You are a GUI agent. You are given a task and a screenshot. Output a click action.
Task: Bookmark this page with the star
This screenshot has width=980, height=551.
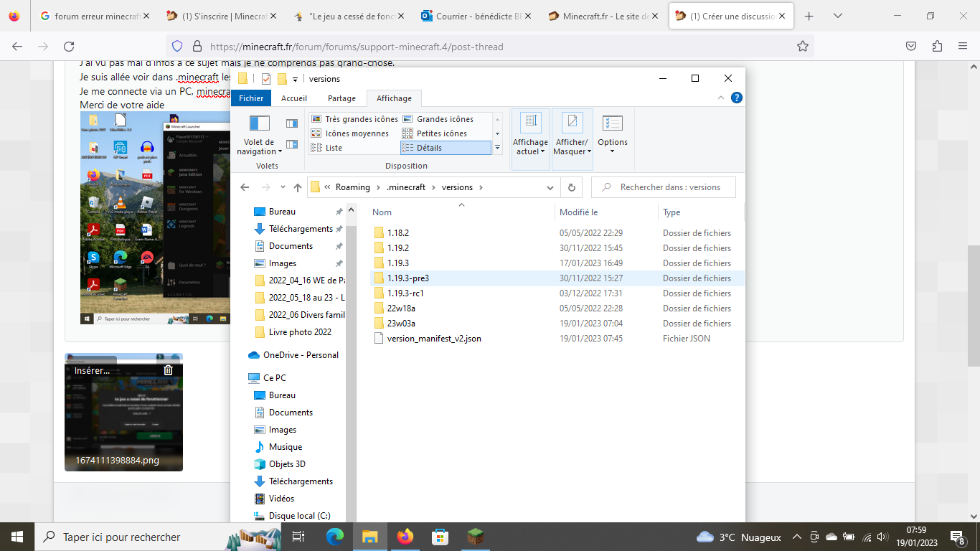802,47
